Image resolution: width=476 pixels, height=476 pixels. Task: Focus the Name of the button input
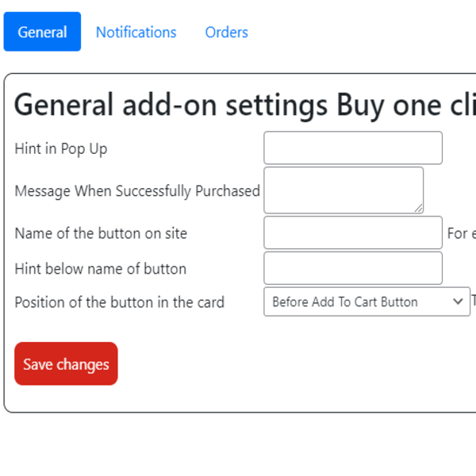pos(352,232)
